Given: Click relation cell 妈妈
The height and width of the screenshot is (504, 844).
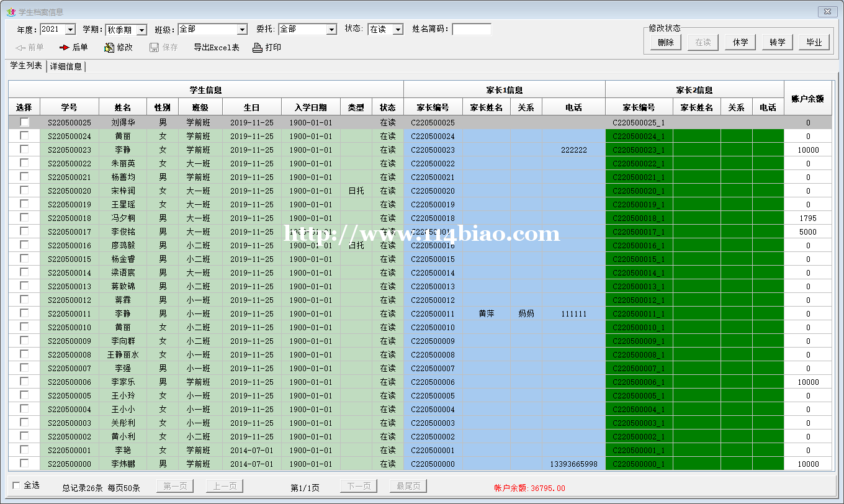Looking at the screenshot, I should point(526,313).
